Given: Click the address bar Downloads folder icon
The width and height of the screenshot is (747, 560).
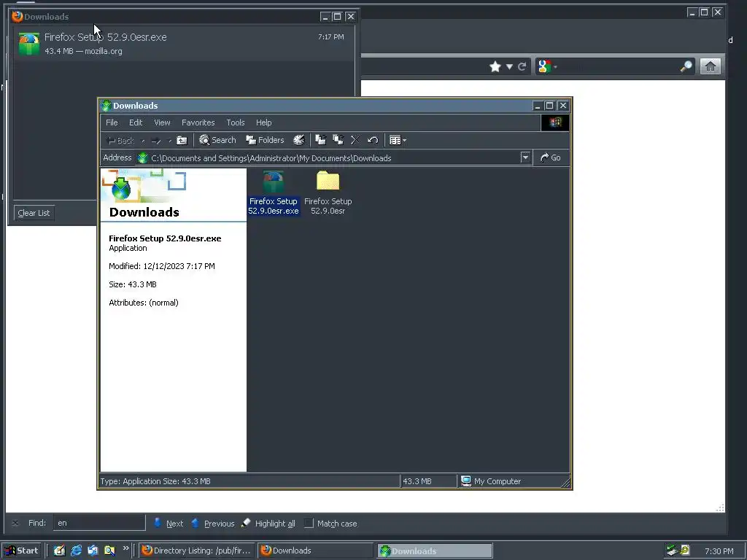Looking at the screenshot, I should (x=142, y=158).
